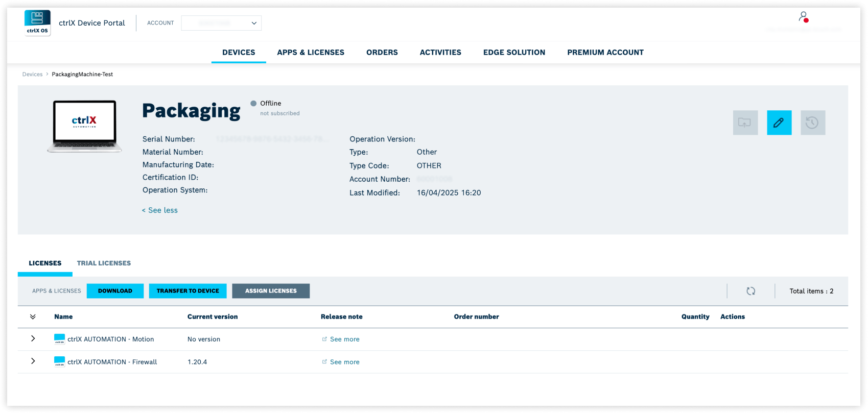Click the ctrlX AUTOMATION - Motion name
The width and height of the screenshot is (868, 413).
click(111, 339)
